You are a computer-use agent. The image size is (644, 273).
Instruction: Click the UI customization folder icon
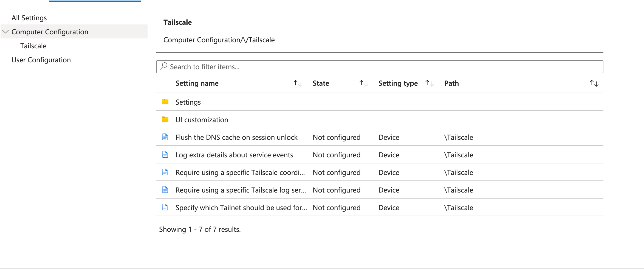coord(165,119)
